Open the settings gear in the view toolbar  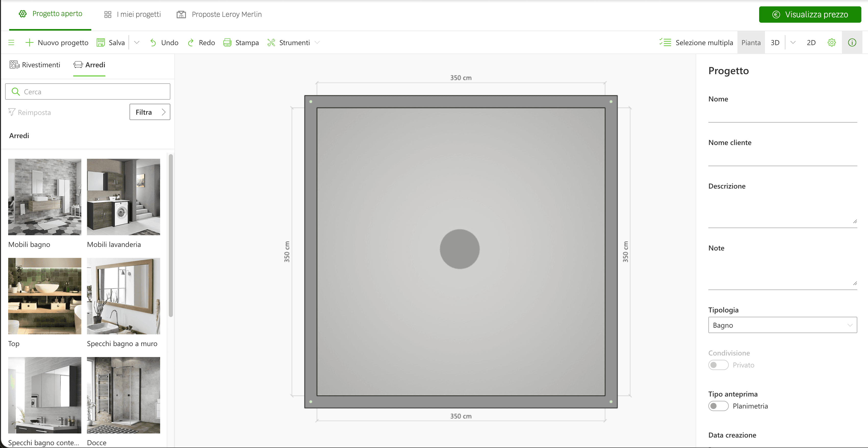coord(832,42)
